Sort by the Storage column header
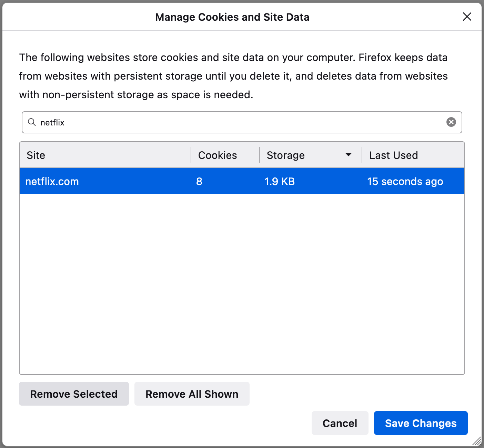The image size is (484, 448). click(x=311, y=155)
